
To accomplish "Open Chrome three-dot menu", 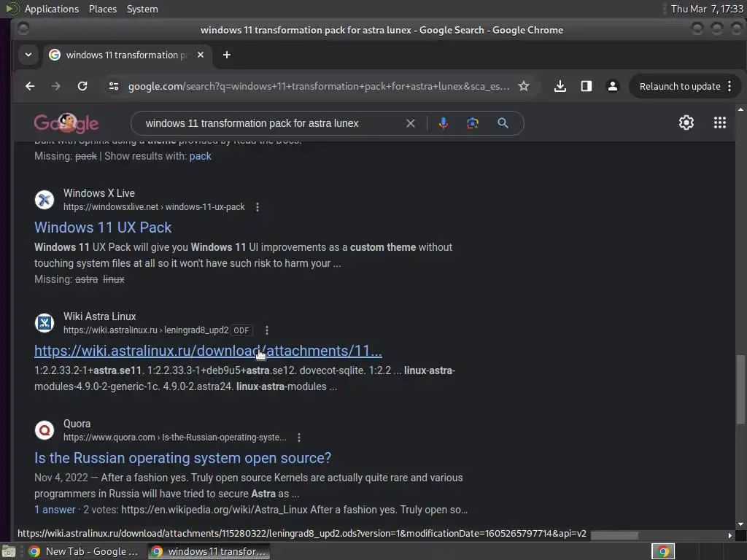I will [x=729, y=86].
